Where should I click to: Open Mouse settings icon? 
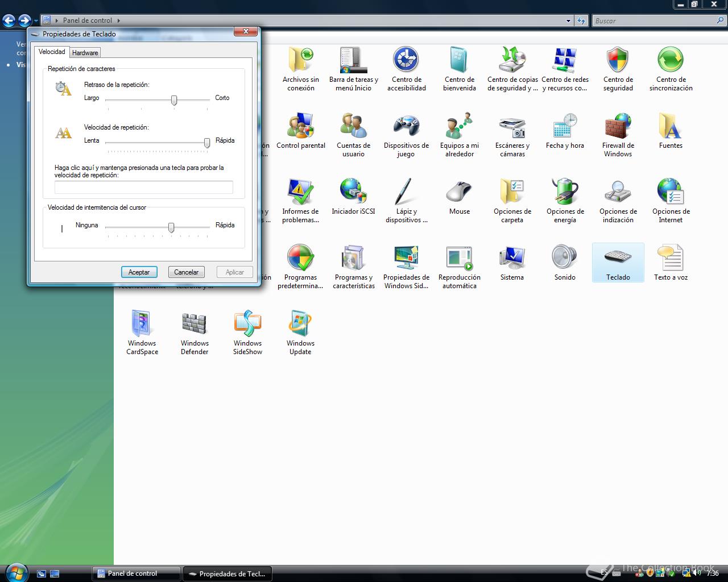(459, 198)
